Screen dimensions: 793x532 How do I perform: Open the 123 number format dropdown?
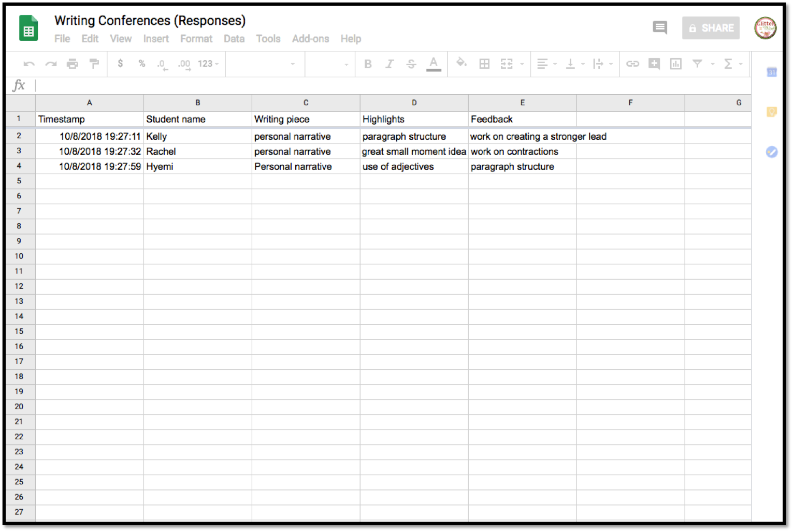(208, 64)
